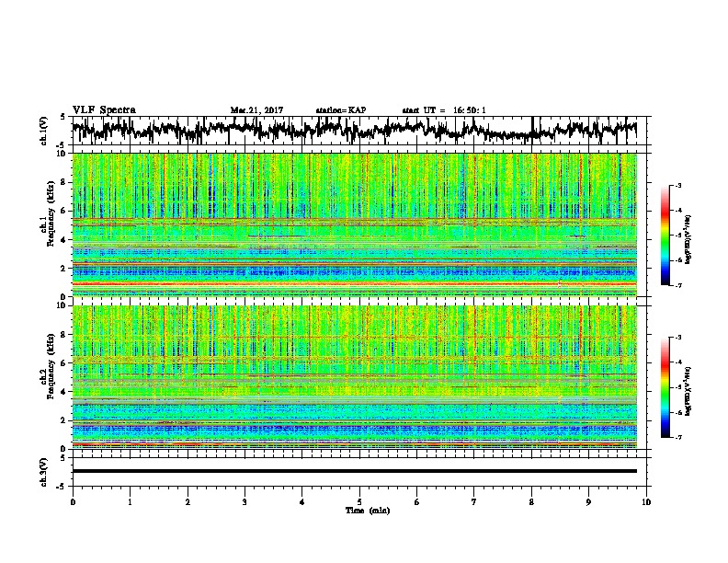Click the "2" frequency tick of ch.2 spectrogram
Image resolution: width=728 pixels, height=563 pixels.
coord(64,420)
